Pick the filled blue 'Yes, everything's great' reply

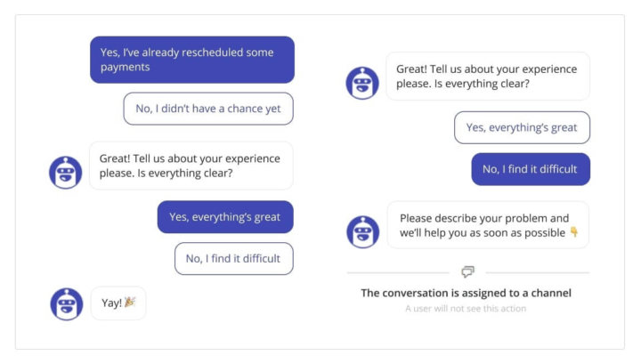point(225,216)
